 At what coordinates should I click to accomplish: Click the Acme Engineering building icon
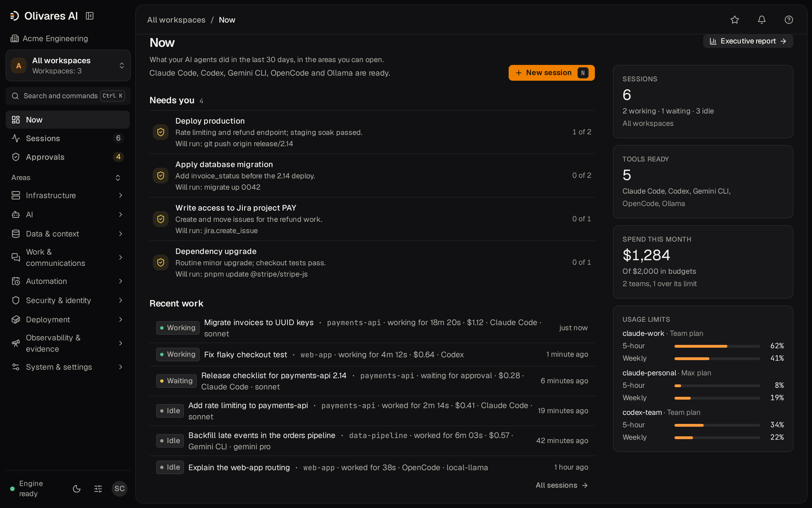click(14, 38)
